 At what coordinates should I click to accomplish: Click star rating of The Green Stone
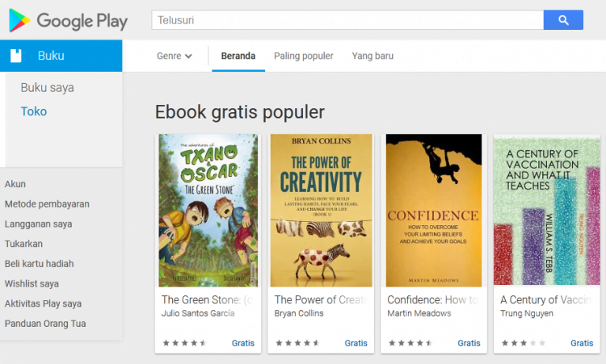[185, 343]
